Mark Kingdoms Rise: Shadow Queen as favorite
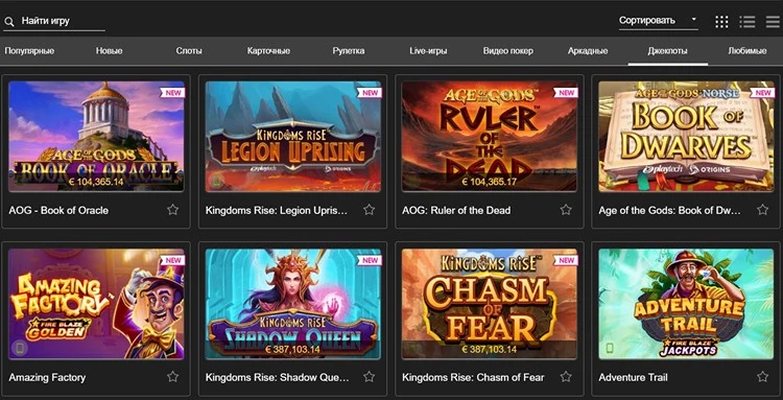Image resolution: width=783 pixels, height=400 pixels. (x=369, y=377)
